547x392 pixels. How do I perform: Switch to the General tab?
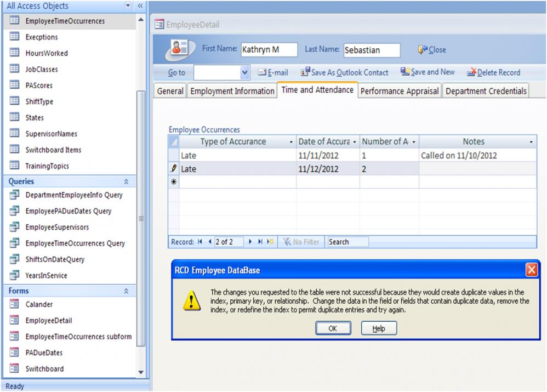(x=170, y=91)
